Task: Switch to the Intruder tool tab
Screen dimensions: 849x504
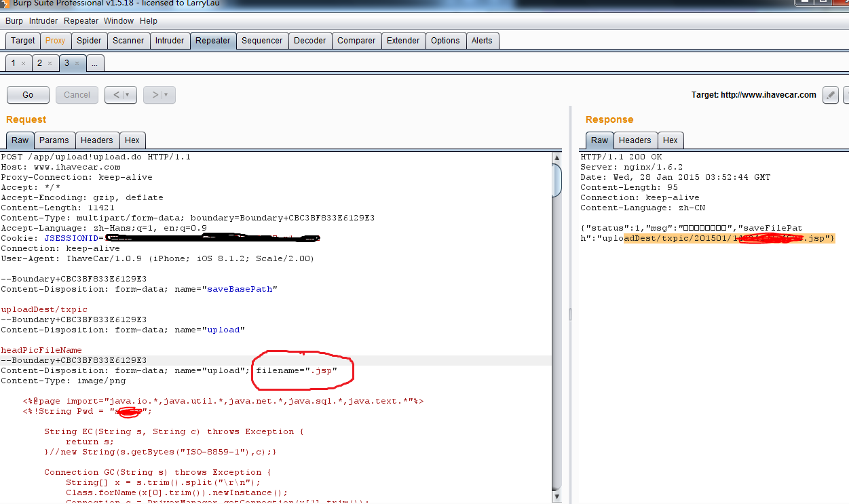Action: (x=170, y=41)
